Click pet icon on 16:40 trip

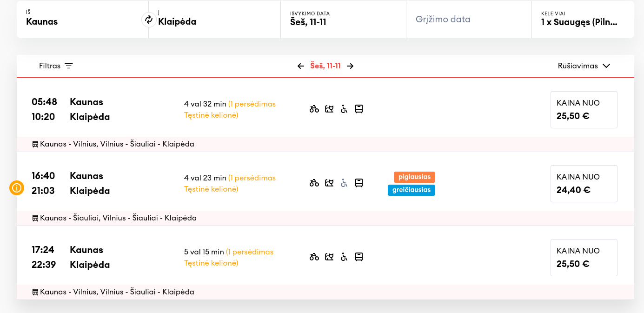[x=329, y=183]
